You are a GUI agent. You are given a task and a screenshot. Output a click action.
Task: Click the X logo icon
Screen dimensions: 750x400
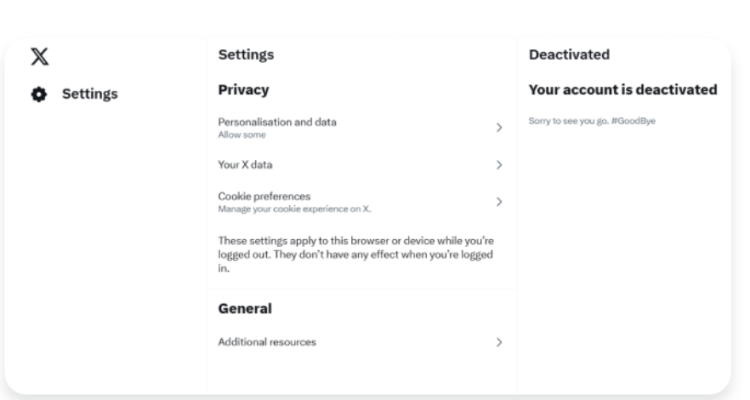[40, 56]
